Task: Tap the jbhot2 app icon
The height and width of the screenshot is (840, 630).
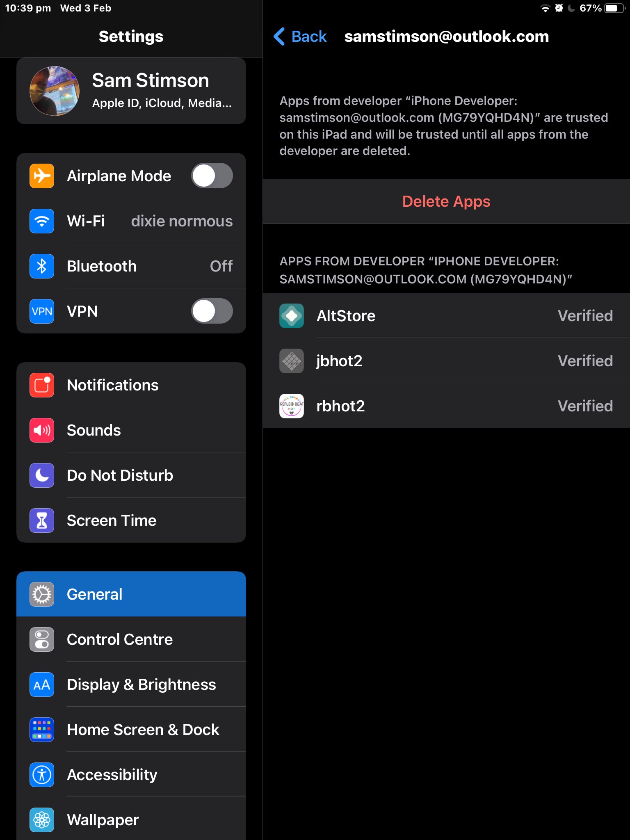Action: [291, 361]
